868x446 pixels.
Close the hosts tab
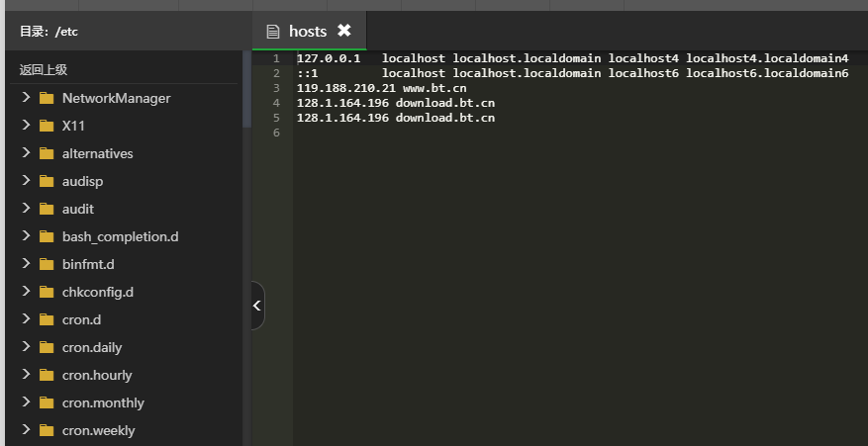(x=344, y=31)
